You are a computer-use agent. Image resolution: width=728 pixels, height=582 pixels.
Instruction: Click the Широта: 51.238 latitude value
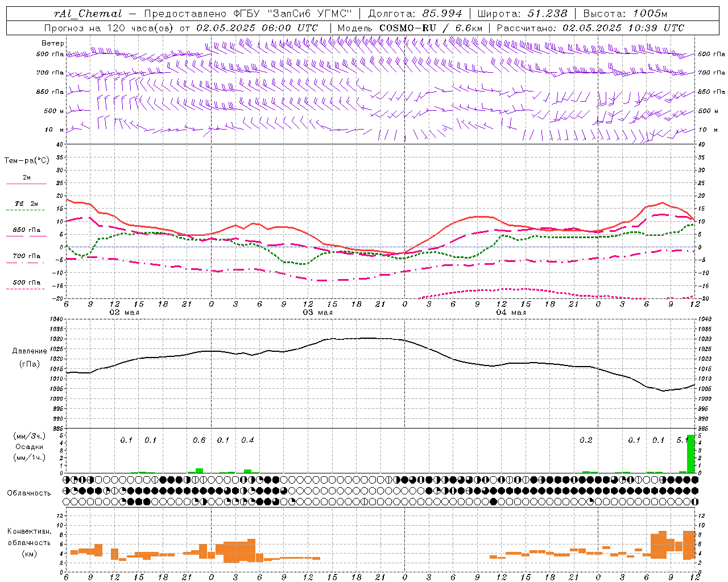(x=522, y=14)
